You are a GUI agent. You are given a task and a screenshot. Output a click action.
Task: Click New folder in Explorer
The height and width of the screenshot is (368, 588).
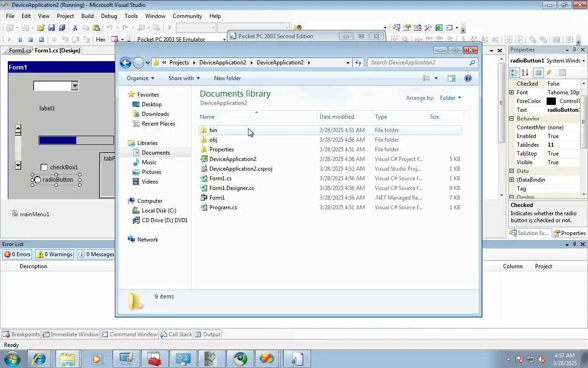[x=227, y=78]
